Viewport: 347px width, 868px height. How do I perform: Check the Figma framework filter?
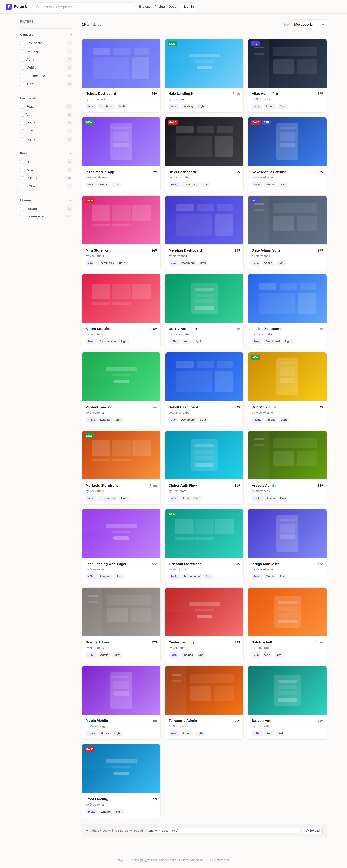tap(22, 139)
